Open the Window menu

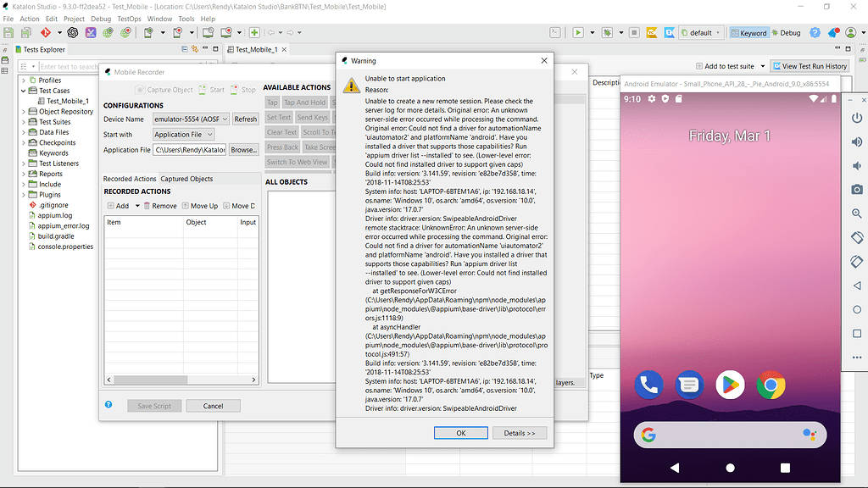pyautogui.click(x=159, y=19)
